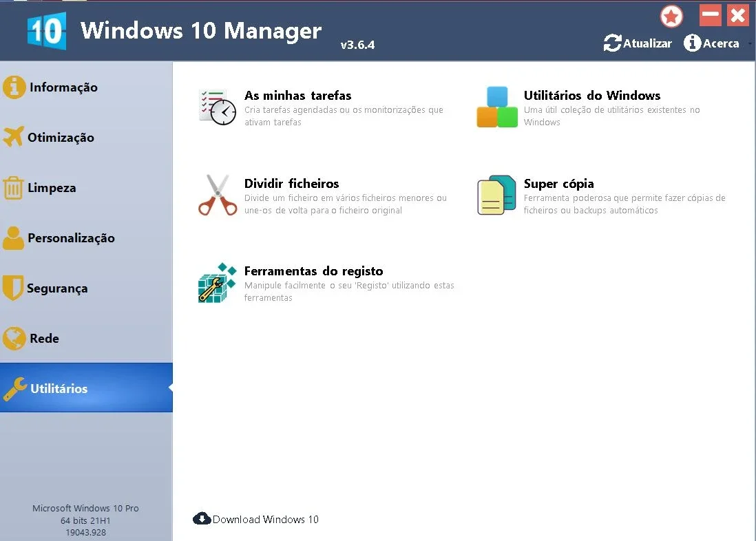
Task: Click description 'Uma útil coleção de utilitários'
Action: 612,116
